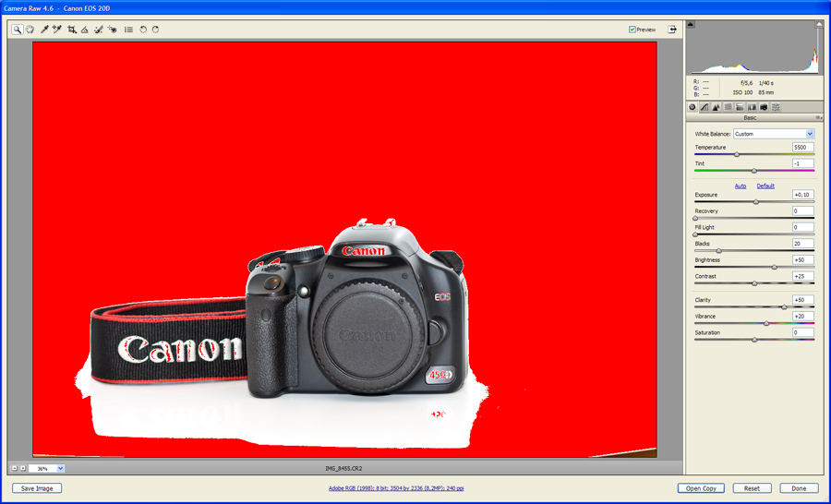Switch to the Split Toning tab

740,107
